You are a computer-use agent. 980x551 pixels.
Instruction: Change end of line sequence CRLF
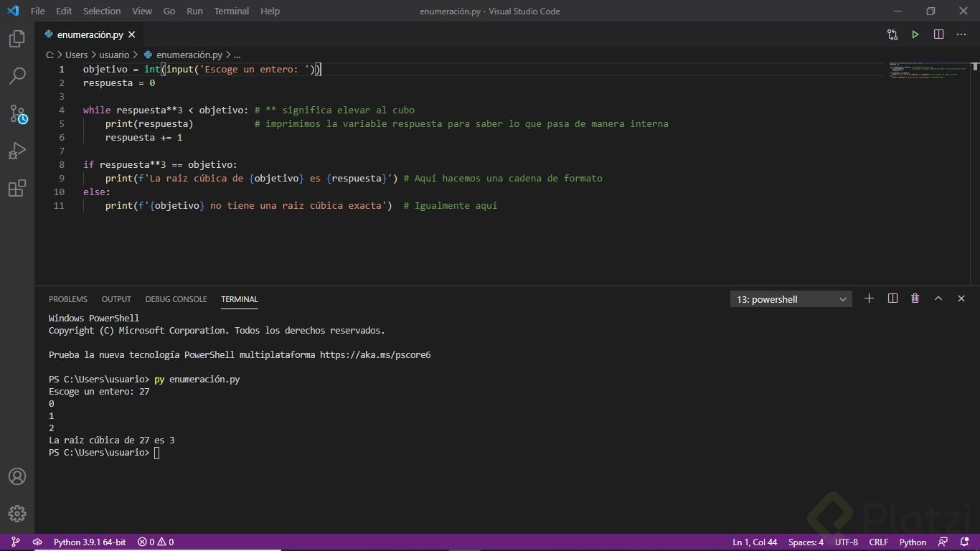(x=879, y=542)
